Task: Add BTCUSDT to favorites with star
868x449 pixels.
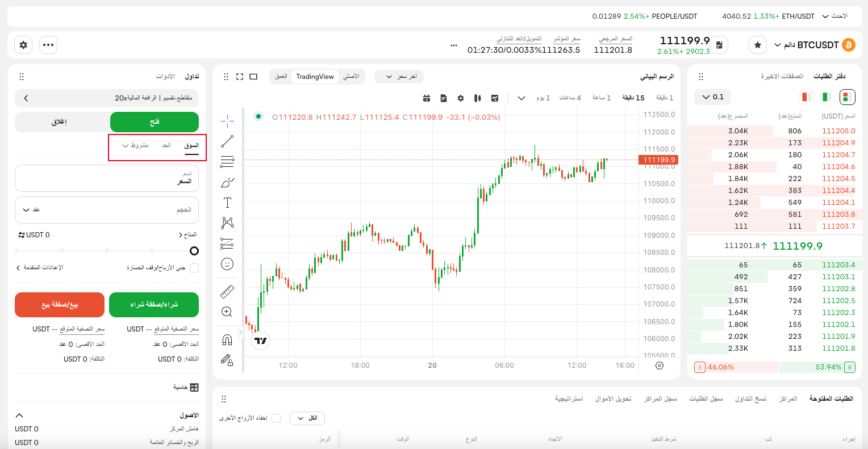Action: [758, 45]
